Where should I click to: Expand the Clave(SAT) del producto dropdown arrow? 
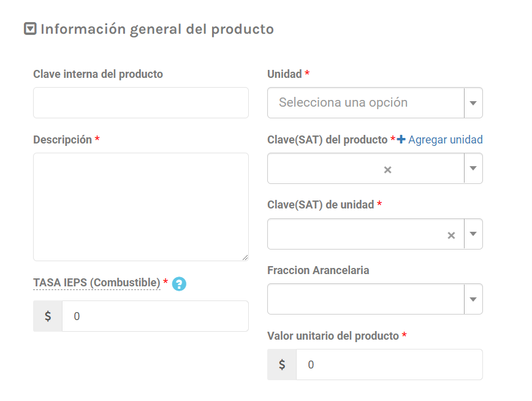[x=473, y=169]
